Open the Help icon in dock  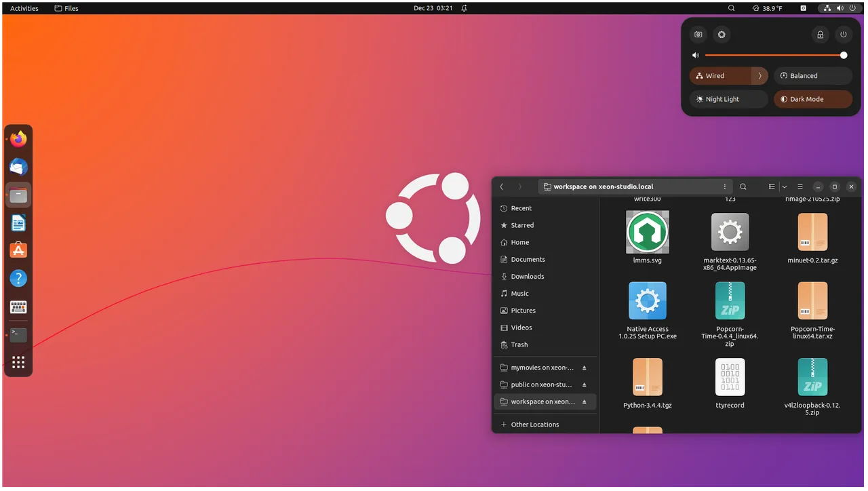[18, 278]
